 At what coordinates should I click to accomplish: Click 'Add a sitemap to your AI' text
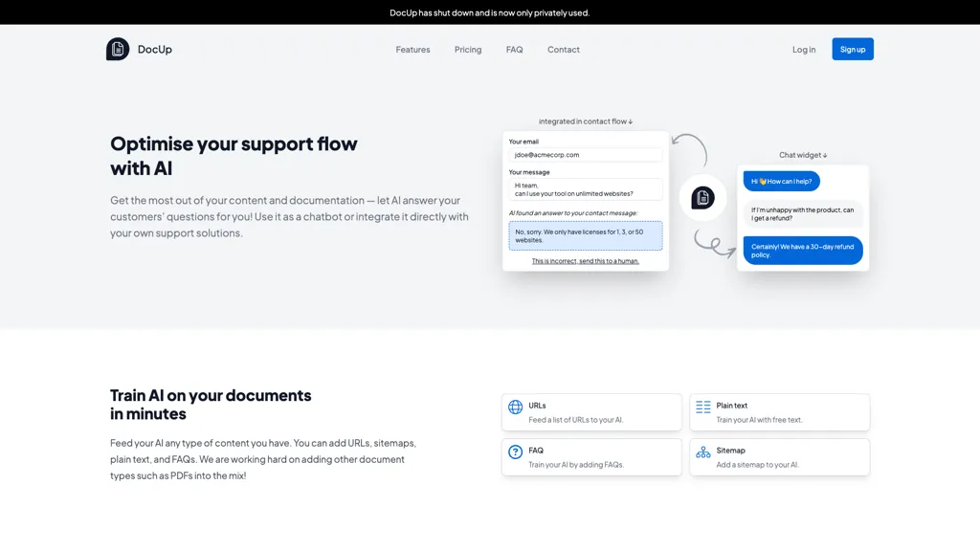757,465
